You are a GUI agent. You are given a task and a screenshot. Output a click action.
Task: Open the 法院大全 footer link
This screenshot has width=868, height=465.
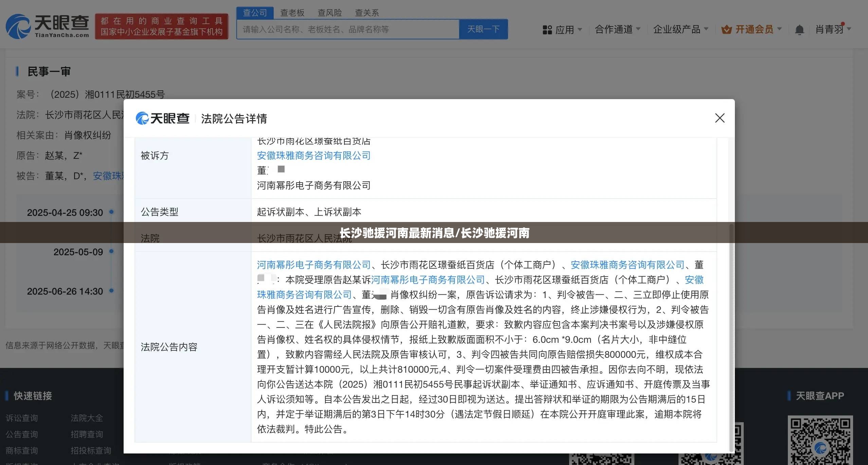[87, 418]
